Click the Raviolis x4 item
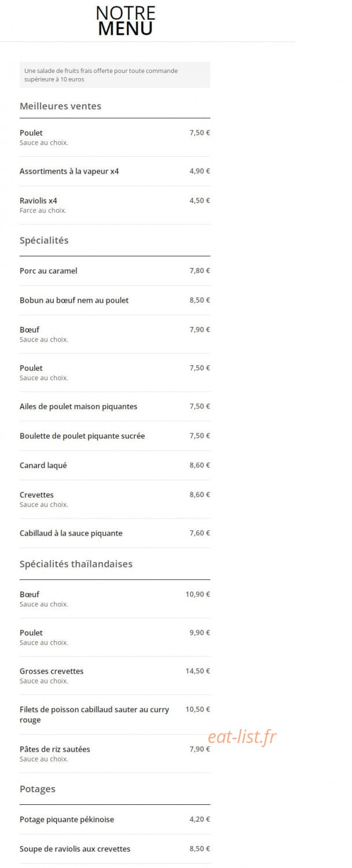The height and width of the screenshot is (868, 352). (114, 205)
